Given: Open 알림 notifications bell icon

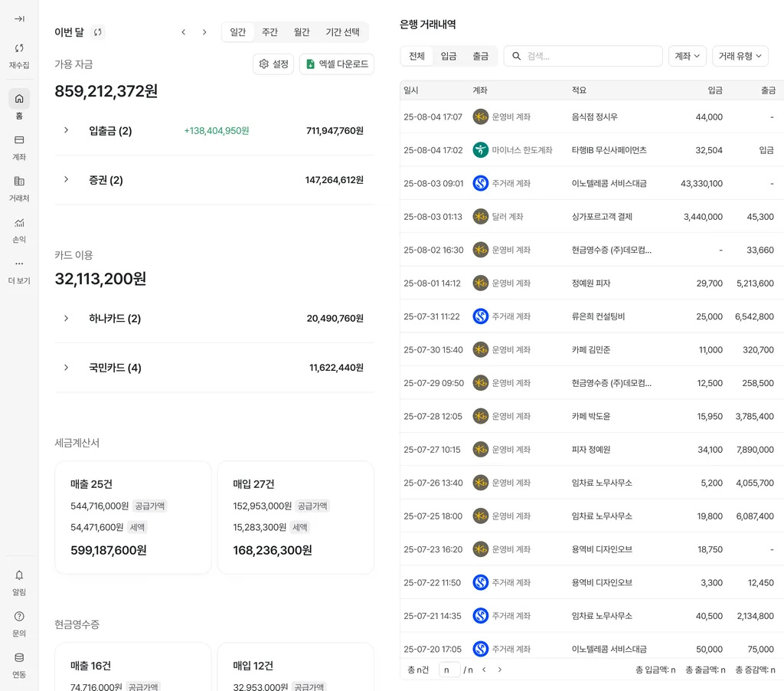Looking at the screenshot, I should pyautogui.click(x=19, y=575).
